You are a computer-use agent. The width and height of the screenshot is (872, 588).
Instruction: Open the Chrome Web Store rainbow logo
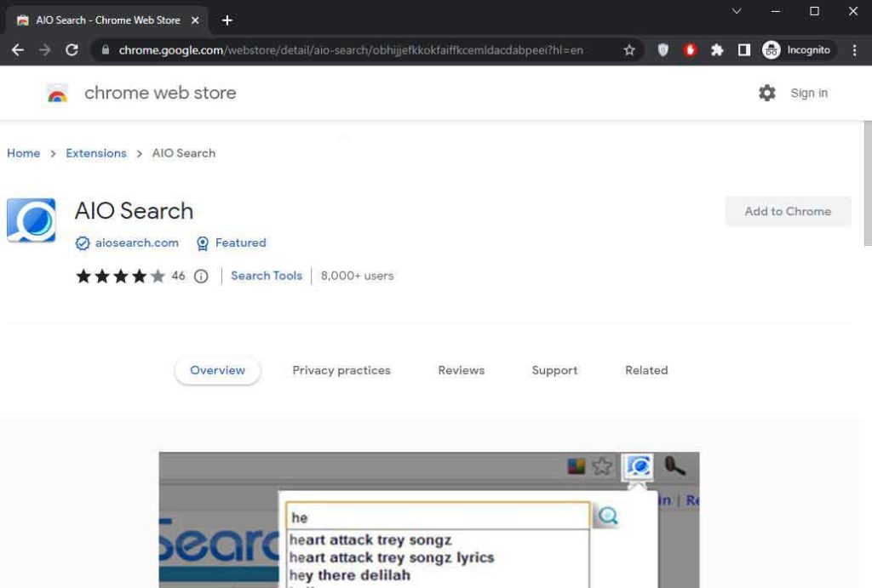[x=56, y=93]
